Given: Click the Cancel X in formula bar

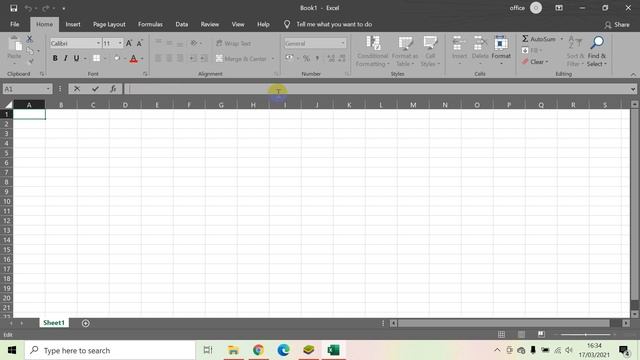Looking at the screenshot, I should pos(77,89).
